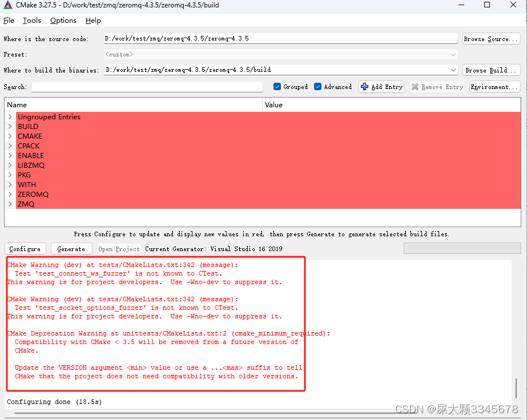This screenshot has height=420, width=527.
Task: Expand the Ungrouped Entries group
Action: click(x=9, y=116)
